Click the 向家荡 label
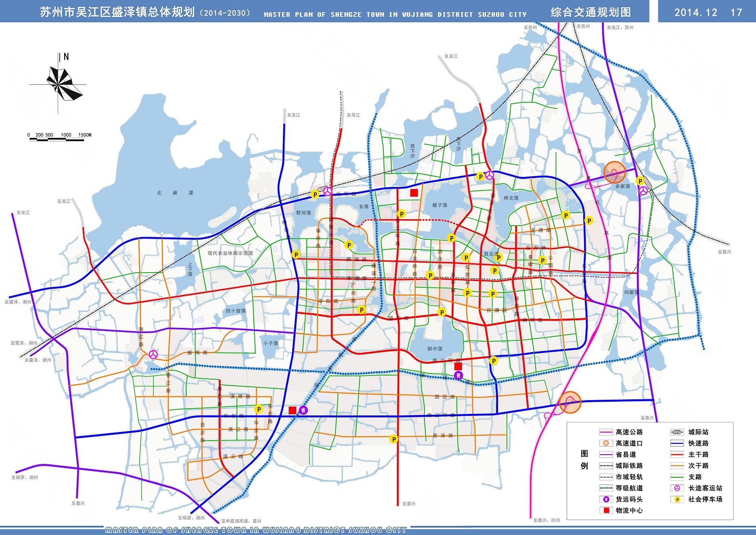This screenshot has height=535, width=756. [x=631, y=292]
